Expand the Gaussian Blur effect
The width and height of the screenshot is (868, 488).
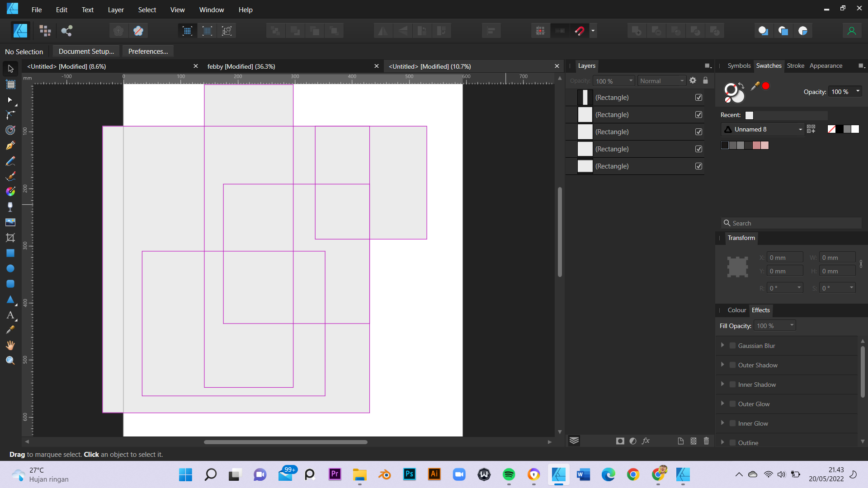click(723, 345)
